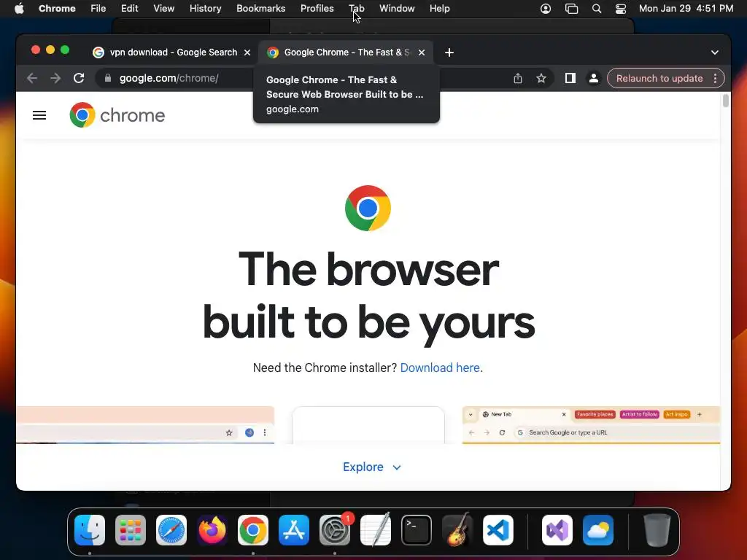Expand the Explore section

(371, 467)
